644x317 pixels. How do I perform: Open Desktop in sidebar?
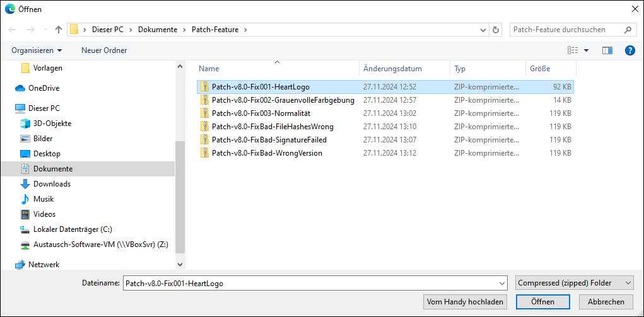[47, 154]
